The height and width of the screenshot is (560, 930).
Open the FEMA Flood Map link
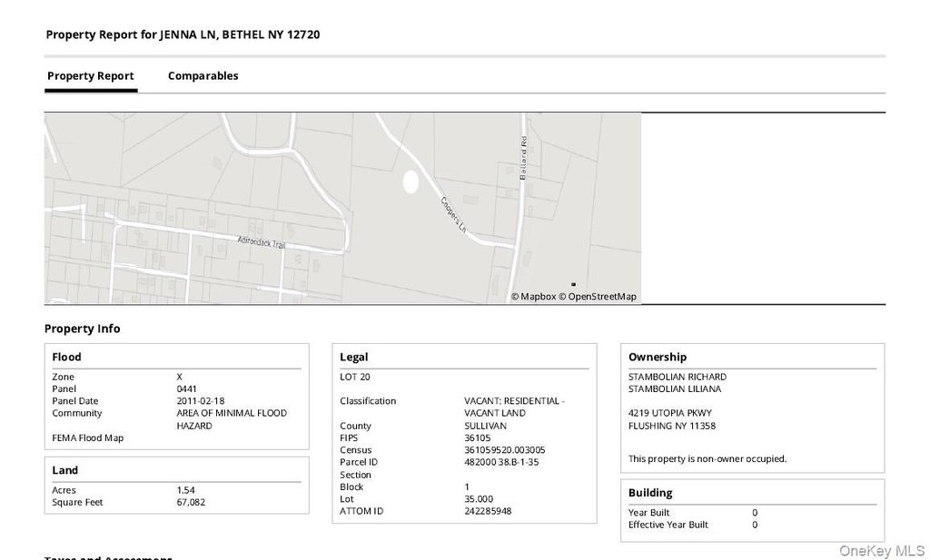coord(88,438)
